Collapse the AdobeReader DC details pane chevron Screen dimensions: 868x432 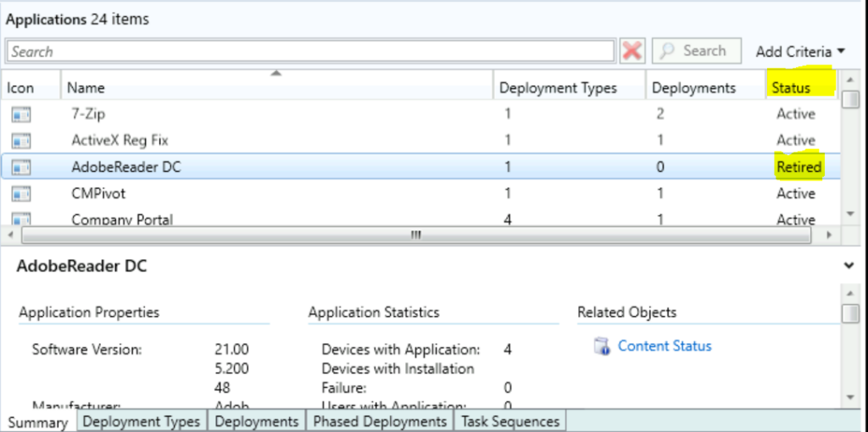(849, 265)
